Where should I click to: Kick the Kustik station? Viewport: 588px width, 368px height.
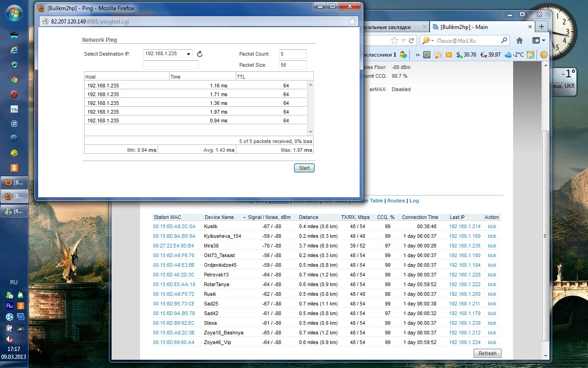coord(492,226)
